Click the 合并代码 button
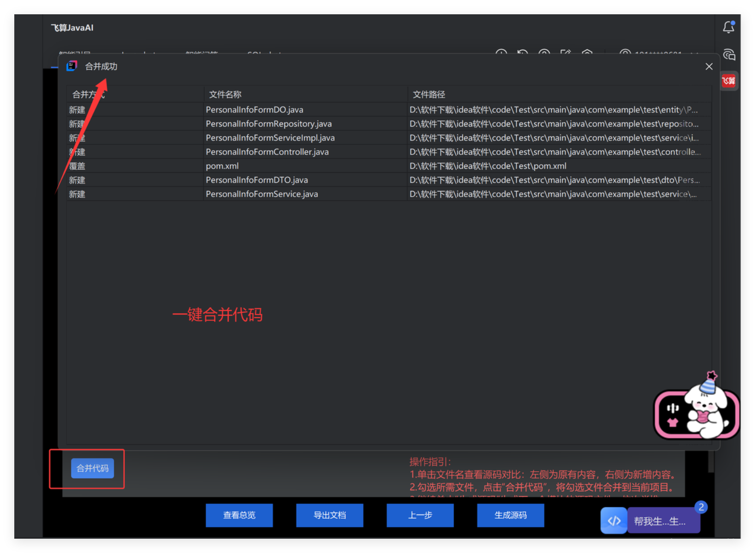The image size is (756, 553). (93, 468)
